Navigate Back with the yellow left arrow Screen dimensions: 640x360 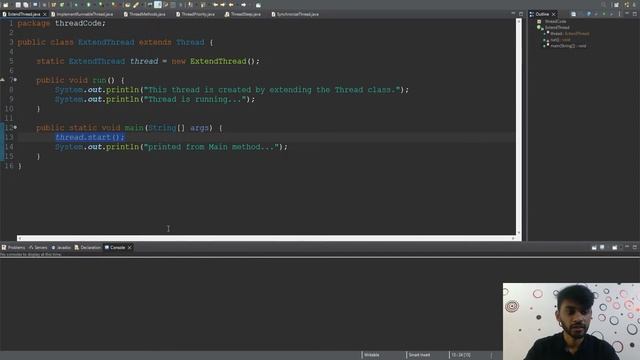[x=231, y=5]
